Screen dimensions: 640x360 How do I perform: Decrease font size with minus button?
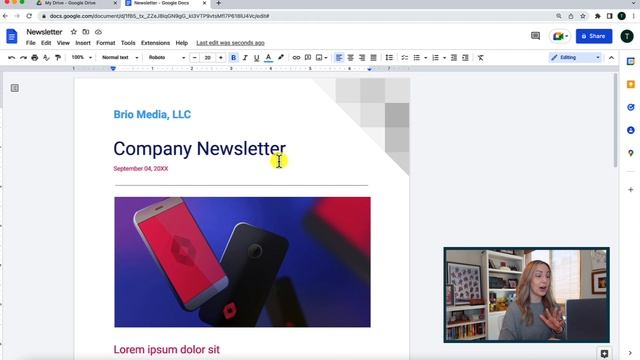point(194,58)
